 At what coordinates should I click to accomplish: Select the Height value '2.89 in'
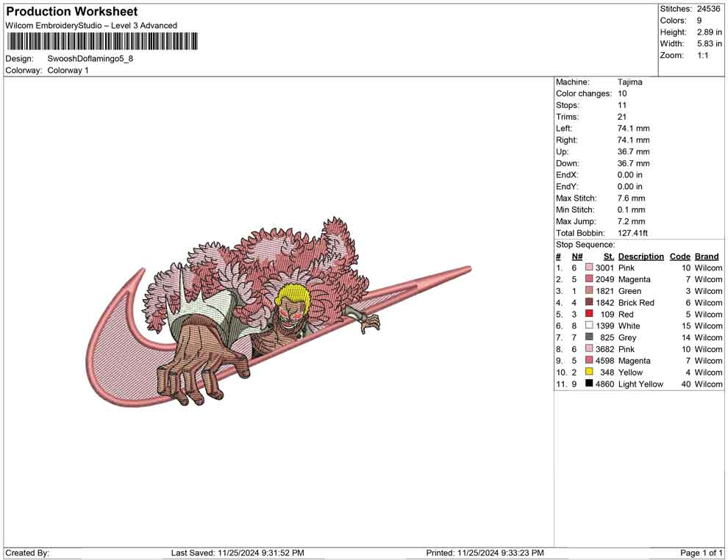click(x=709, y=32)
